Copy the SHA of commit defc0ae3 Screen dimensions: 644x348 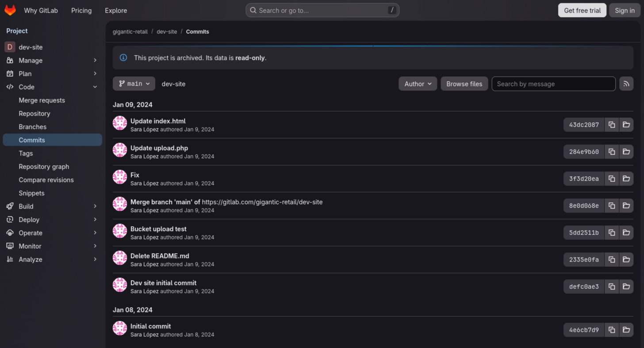coord(612,286)
